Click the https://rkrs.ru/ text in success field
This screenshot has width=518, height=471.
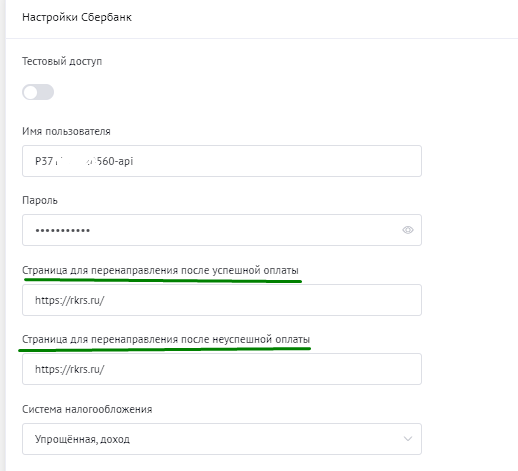click(70, 300)
